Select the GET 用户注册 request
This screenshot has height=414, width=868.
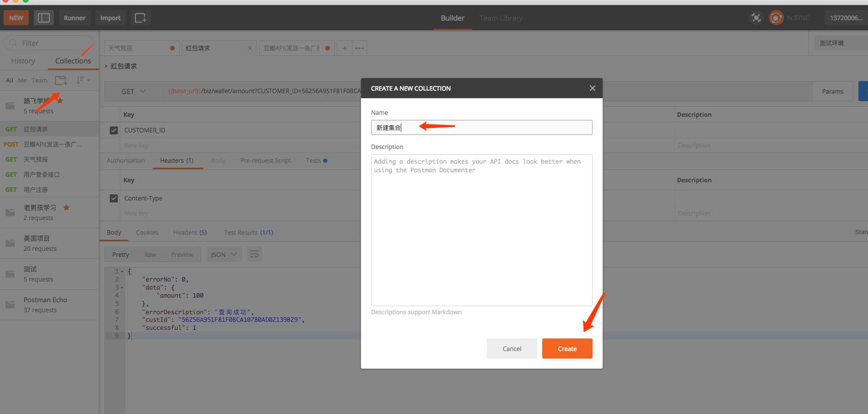(49, 189)
